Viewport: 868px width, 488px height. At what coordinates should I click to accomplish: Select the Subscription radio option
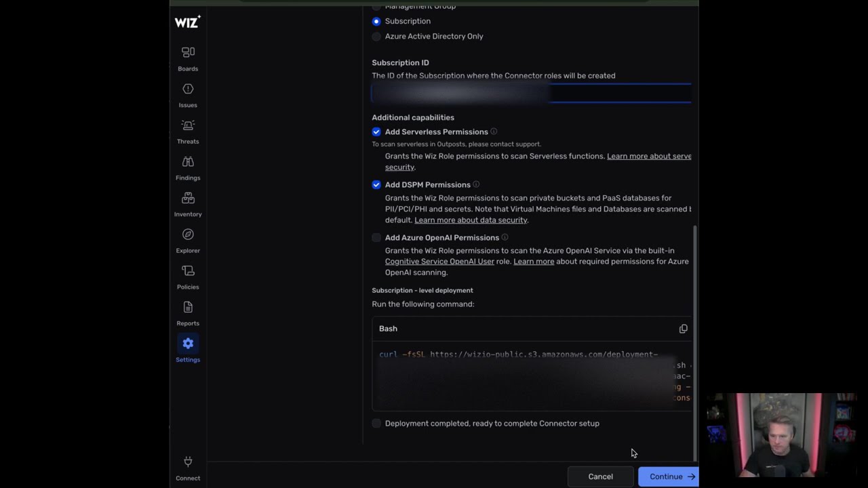coord(376,21)
